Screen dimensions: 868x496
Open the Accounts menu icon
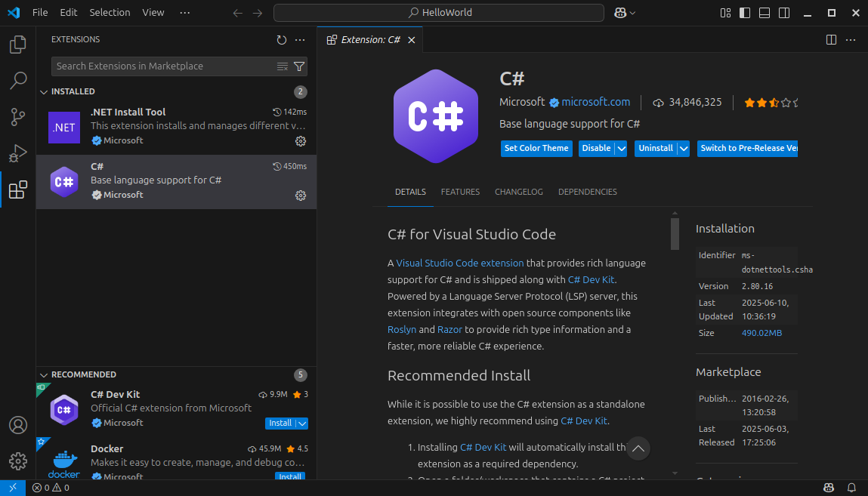click(17, 425)
